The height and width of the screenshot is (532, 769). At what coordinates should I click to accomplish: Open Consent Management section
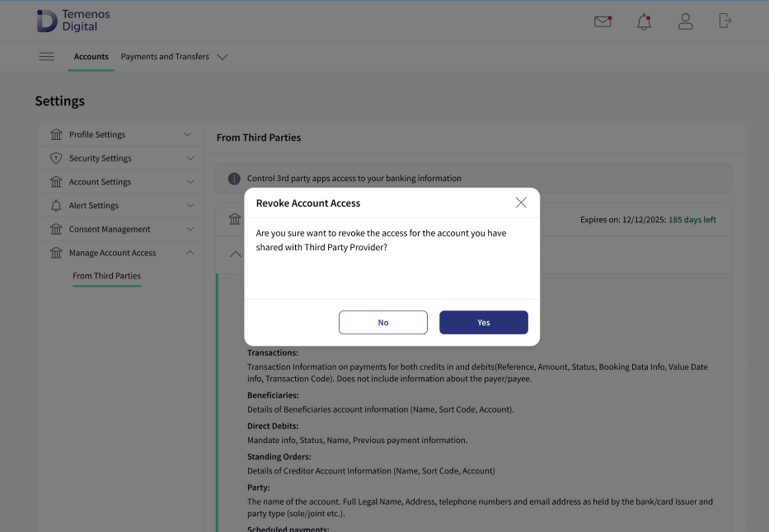120,229
